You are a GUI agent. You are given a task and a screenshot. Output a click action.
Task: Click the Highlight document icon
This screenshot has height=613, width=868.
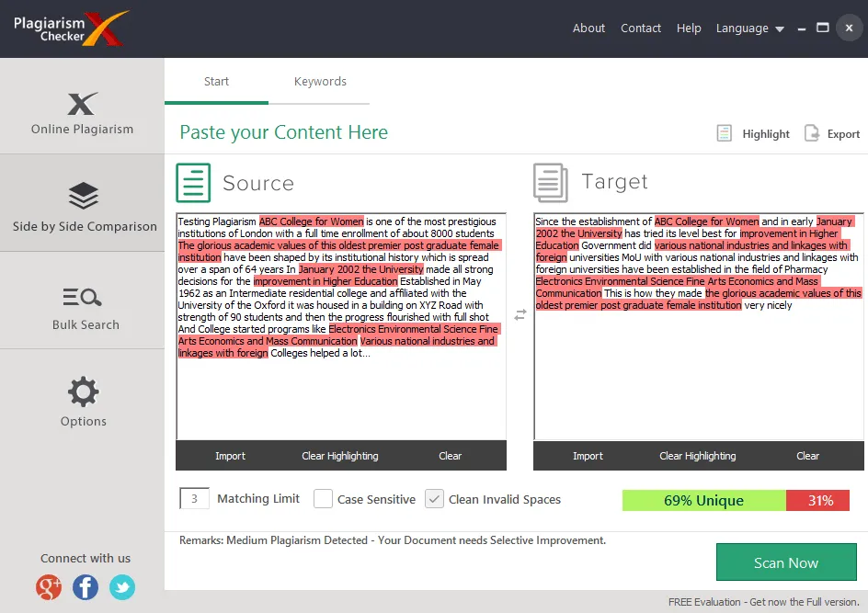coord(724,133)
